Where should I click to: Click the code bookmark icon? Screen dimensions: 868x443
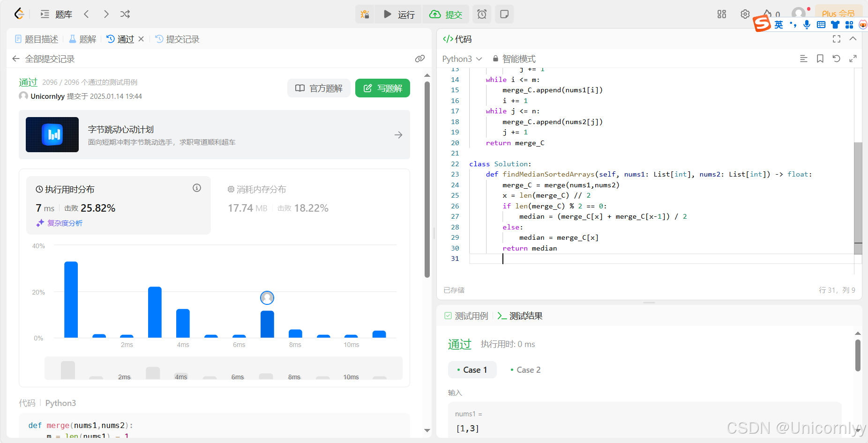820,59
